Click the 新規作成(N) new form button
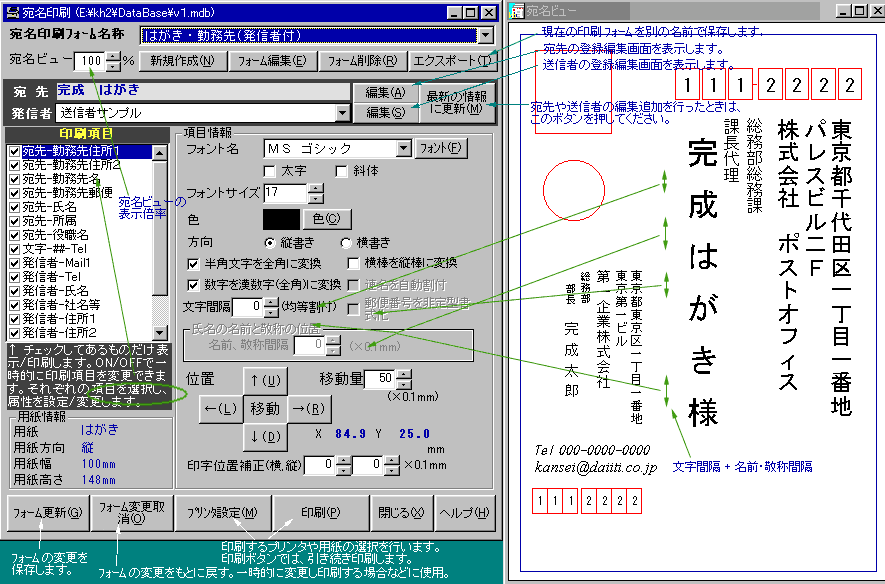This screenshot has width=885, height=584. coord(182,60)
